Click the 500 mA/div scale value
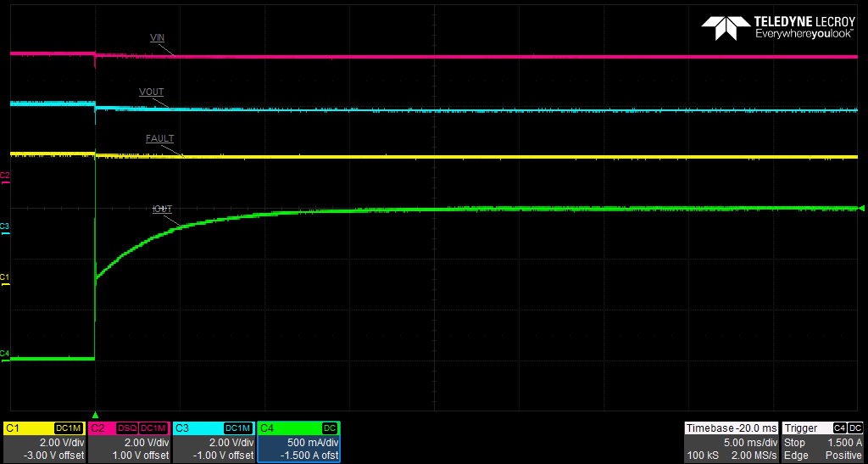The width and height of the screenshot is (868, 464). tap(314, 443)
